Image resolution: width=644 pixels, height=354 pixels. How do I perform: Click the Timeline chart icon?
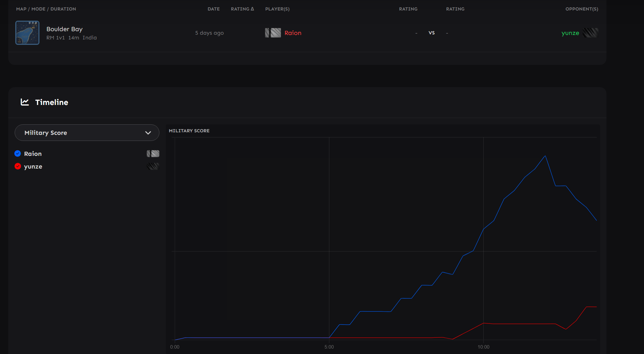25,102
